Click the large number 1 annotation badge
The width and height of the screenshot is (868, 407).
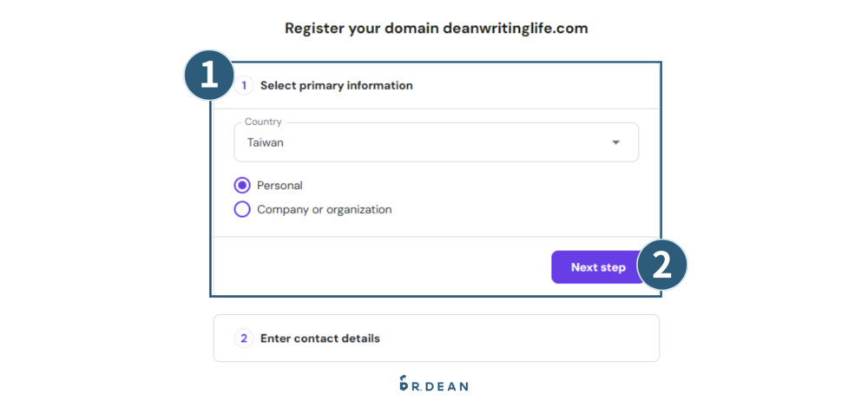(x=209, y=75)
